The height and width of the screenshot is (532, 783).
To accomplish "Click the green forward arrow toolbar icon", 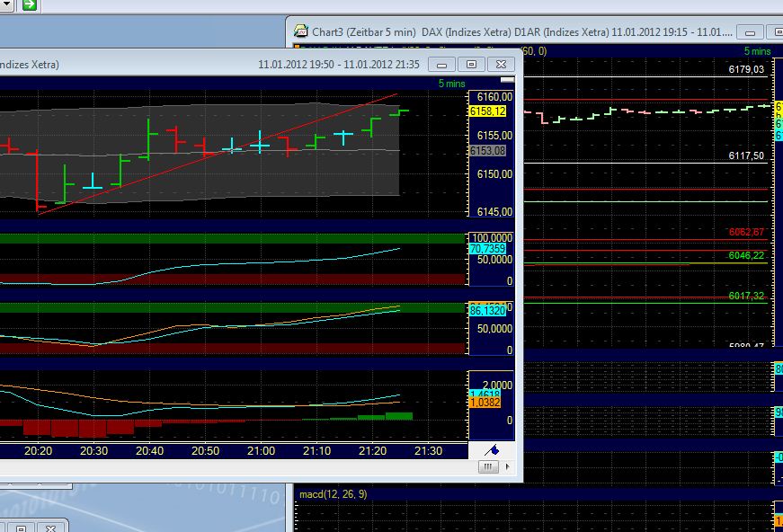I will (31, 4).
